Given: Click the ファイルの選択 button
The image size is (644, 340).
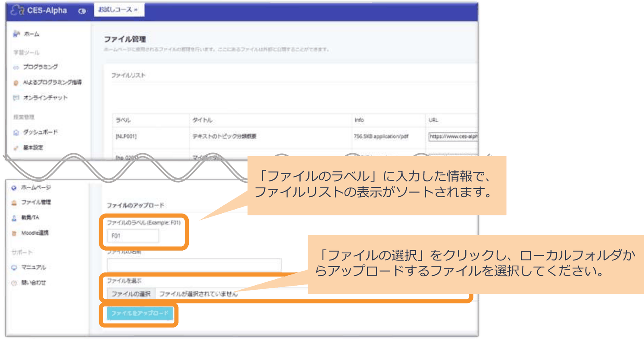Looking at the screenshot, I should 131,294.
